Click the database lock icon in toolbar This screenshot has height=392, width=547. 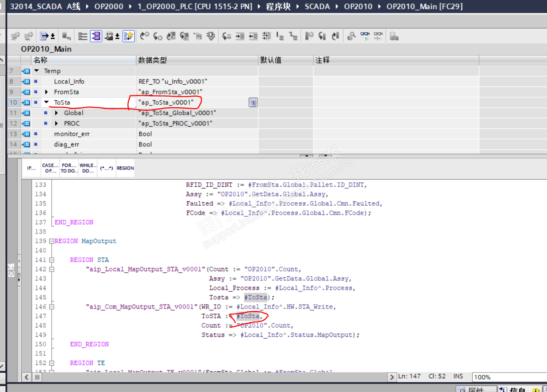(x=394, y=36)
